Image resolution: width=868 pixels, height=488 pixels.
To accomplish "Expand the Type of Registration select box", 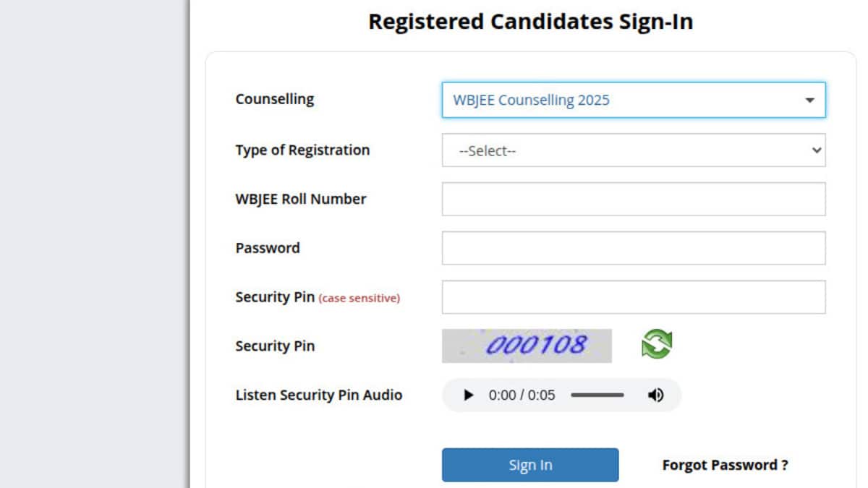I will (633, 150).
